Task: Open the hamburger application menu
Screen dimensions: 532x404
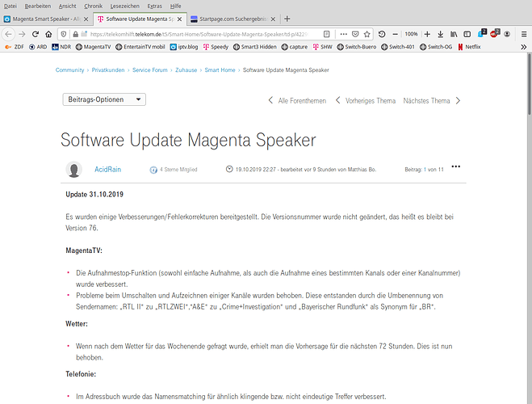Action: coord(524,34)
